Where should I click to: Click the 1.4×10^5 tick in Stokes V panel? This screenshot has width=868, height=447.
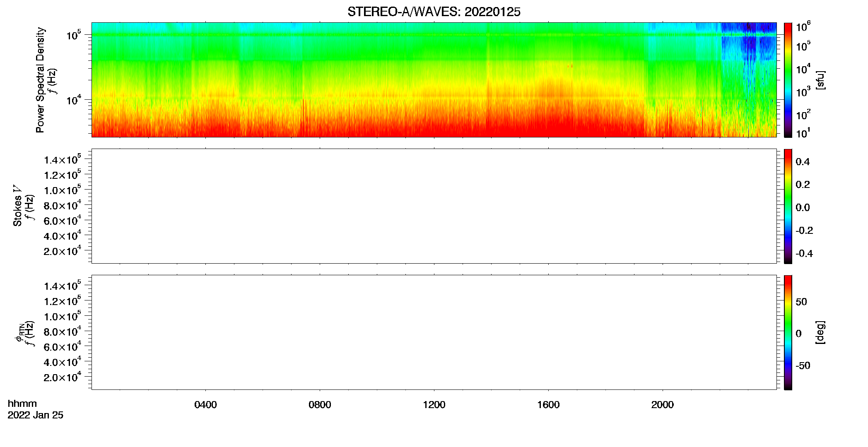(x=63, y=159)
